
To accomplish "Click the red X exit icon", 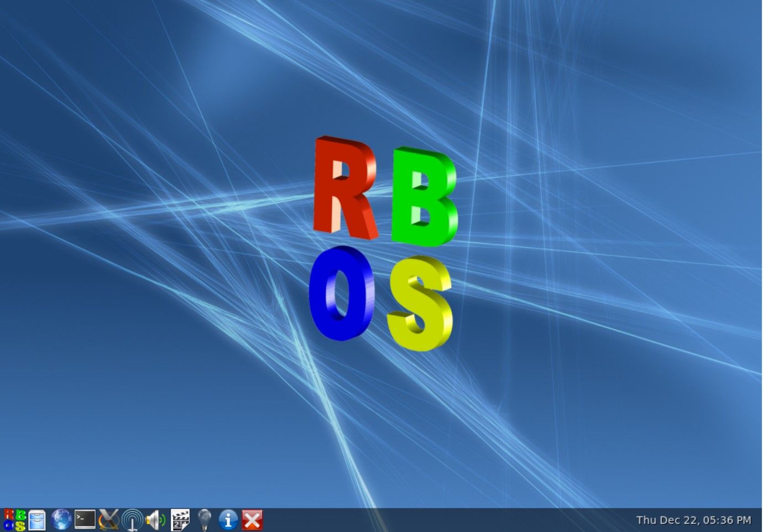I will click(252, 520).
